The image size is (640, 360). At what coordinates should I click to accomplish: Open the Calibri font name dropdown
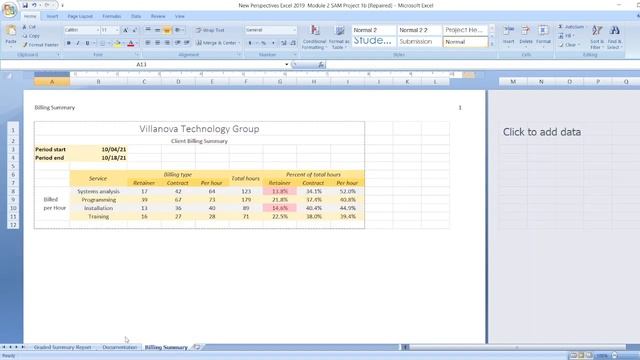[x=98, y=30]
